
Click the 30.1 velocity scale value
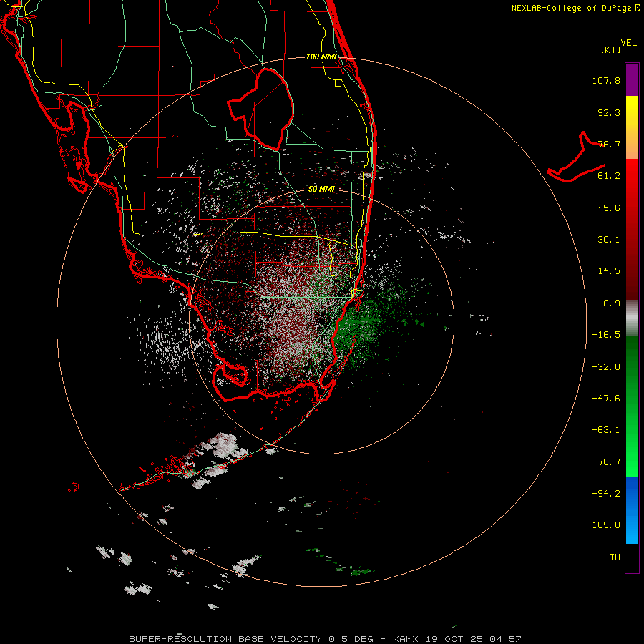(609, 240)
